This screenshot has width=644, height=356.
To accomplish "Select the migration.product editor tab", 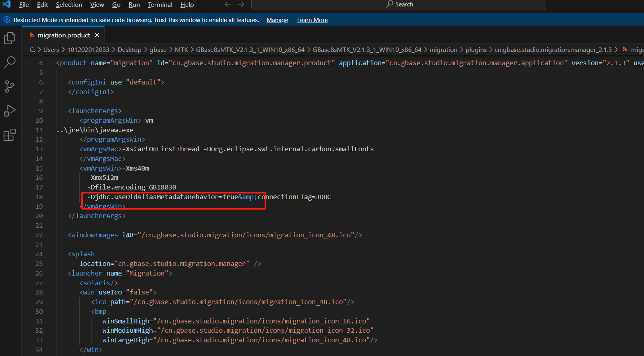I will click(x=64, y=35).
